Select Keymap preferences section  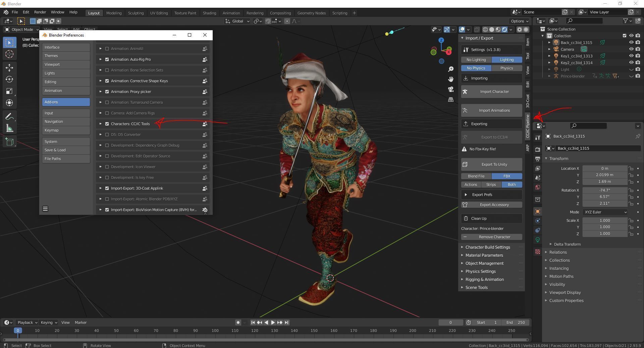pos(66,130)
